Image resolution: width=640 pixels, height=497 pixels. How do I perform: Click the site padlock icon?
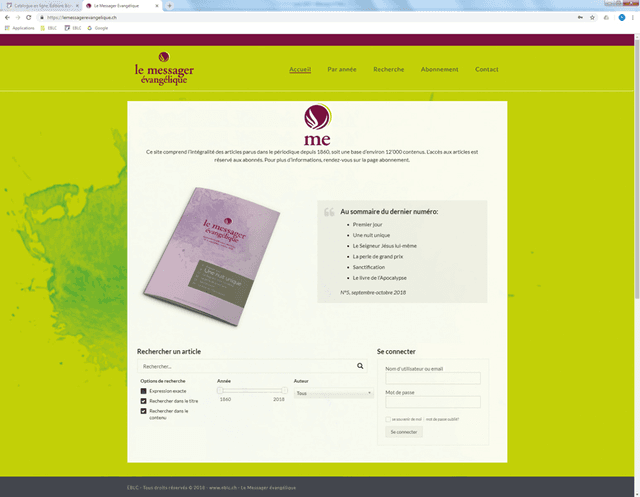pyautogui.click(x=42, y=18)
